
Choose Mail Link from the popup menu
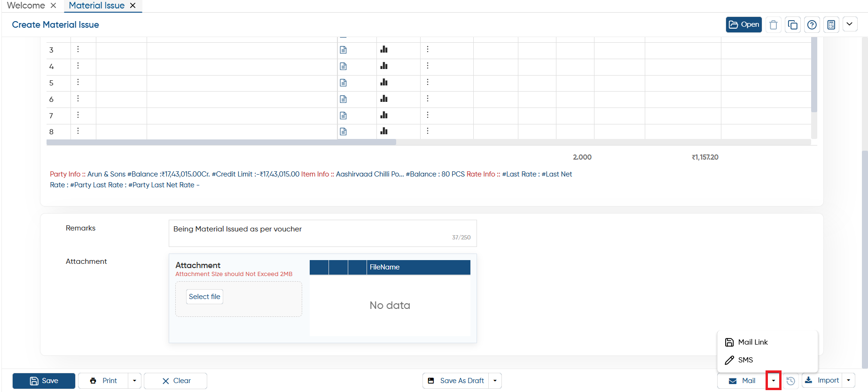tap(753, 342)
